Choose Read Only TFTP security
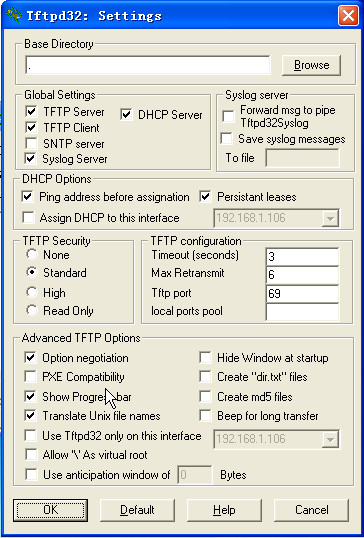This screenshot has width=364, height=538. click(32, 310)
